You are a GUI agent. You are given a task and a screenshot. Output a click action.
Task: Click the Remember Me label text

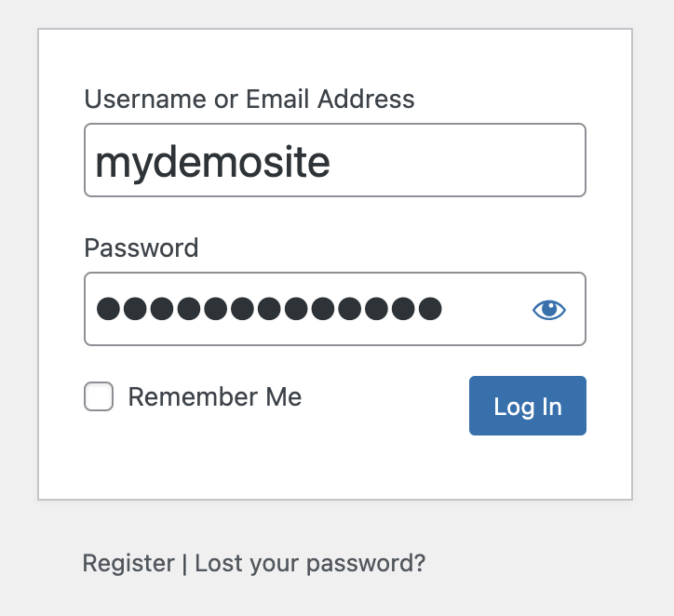coord(215,396)
